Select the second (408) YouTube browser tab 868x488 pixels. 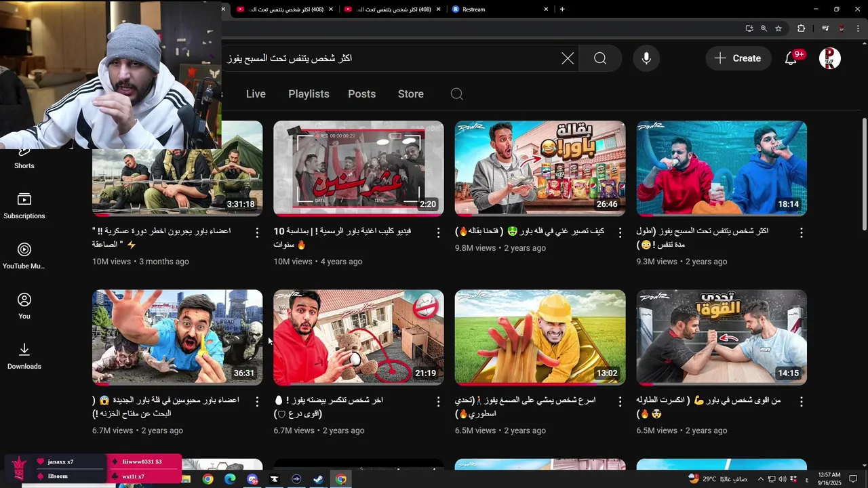point(392,9)
